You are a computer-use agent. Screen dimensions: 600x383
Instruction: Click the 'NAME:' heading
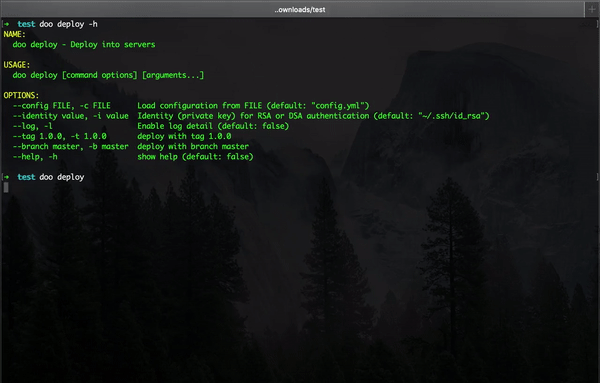(15, 34)
